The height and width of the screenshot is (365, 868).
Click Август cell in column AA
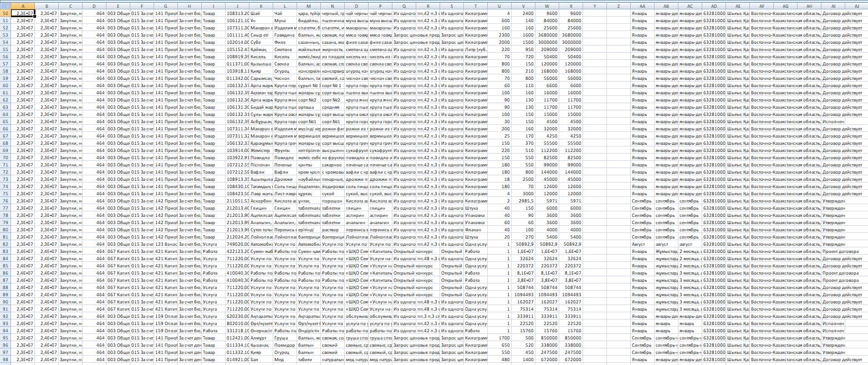pos(642,244)
